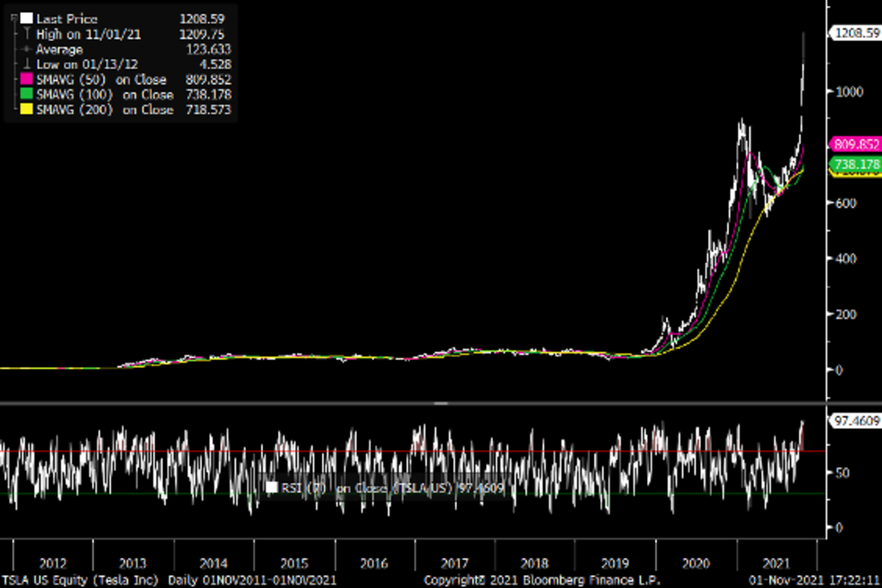The image size is (882, 588).
Task: Click the 1208.59 price axis tag
Action: click(854, 33)
